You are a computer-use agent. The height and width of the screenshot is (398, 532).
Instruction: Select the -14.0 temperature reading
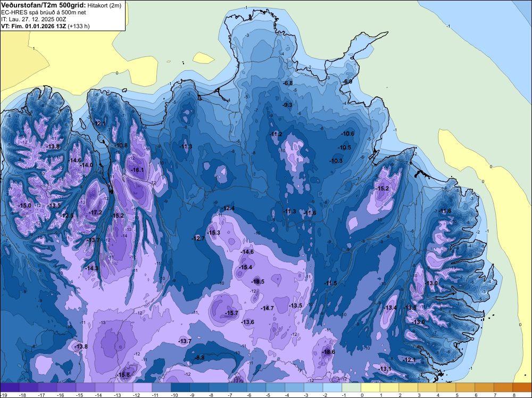point(86,165)
